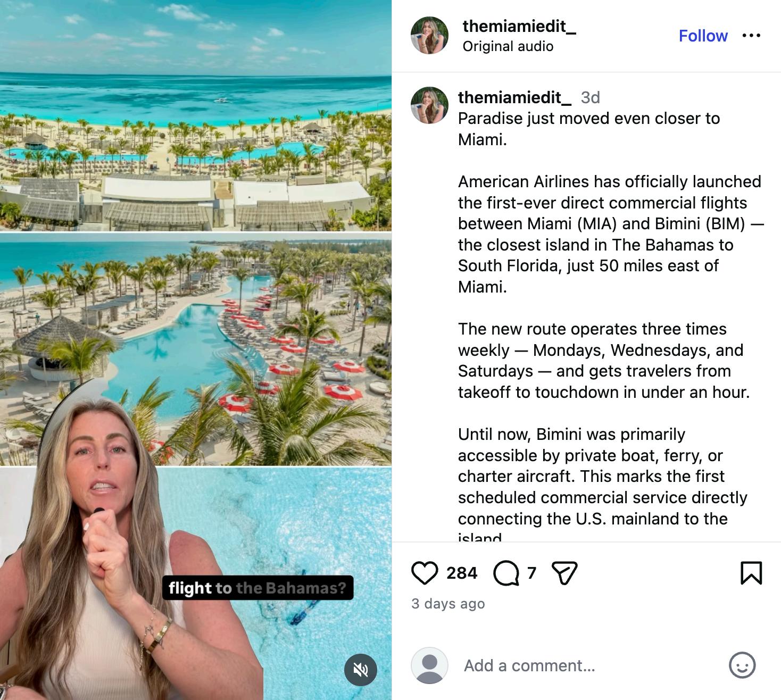Follow themiamiedit_ account
The height and width of the screenshot is (700, 781).
(703, 36)
